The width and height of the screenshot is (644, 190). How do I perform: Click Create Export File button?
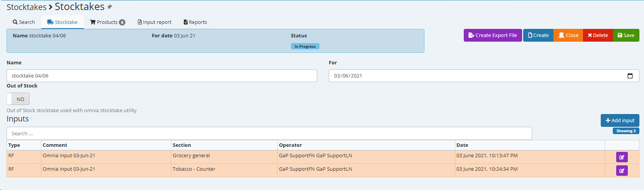[x=492, y=35]
